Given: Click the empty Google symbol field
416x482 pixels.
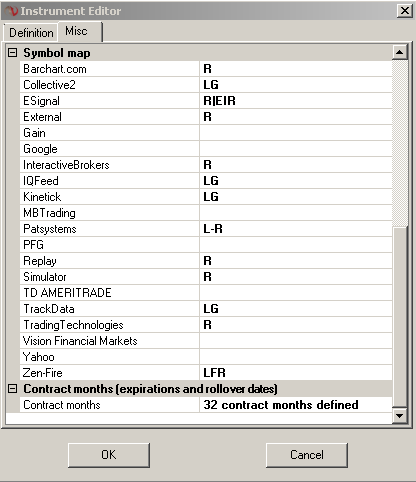Looking at the screenshot, I should pos(295,149).
